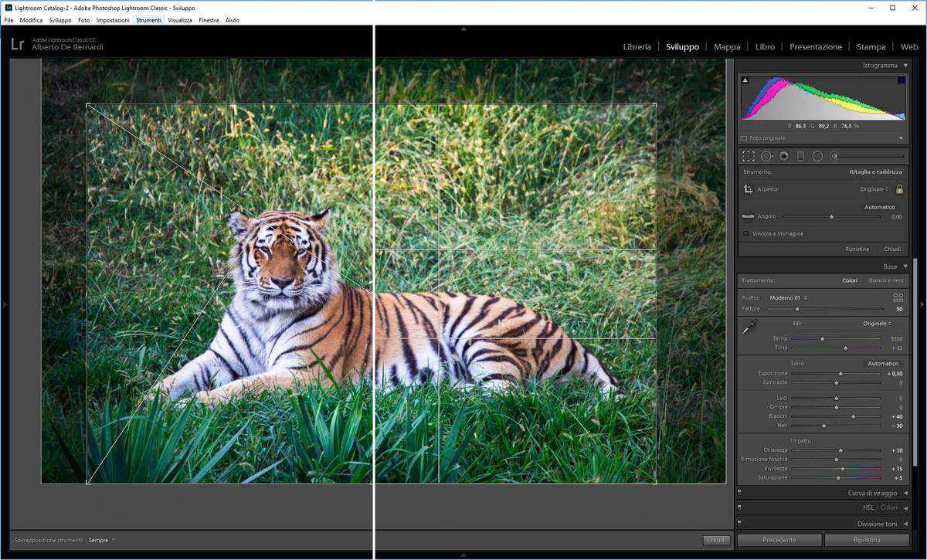Image resolution: width=927 pixels, height=560 pixels.
Task: Expand the Curva di viraggio panel
Action: pyautogui.click(x=874, y=493)
